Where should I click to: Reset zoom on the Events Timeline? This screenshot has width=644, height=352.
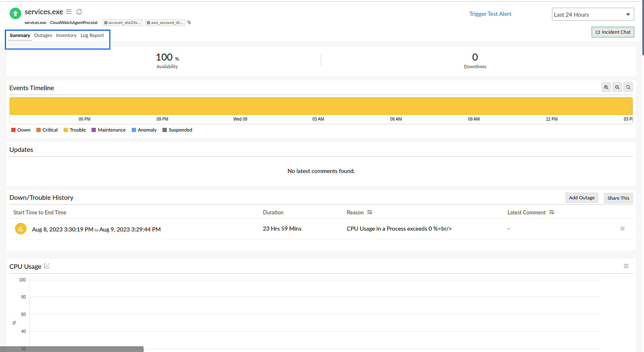tap(628, 87)
